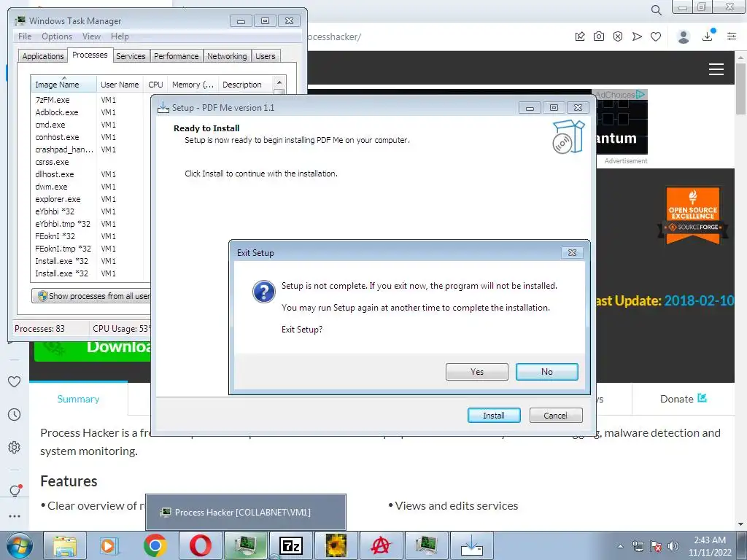Open Opera easy setup icon
The image size is (747, 560).
(x=732, y=36)
